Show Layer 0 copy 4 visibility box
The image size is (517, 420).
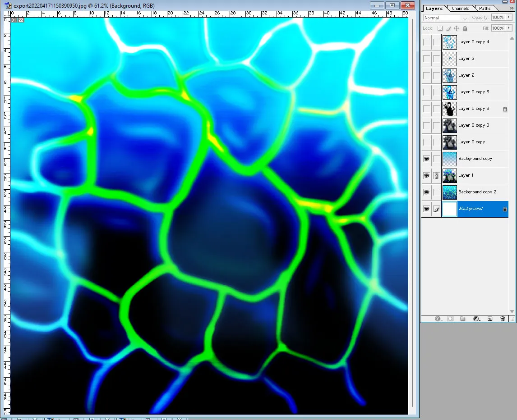(x=426, y=42)
